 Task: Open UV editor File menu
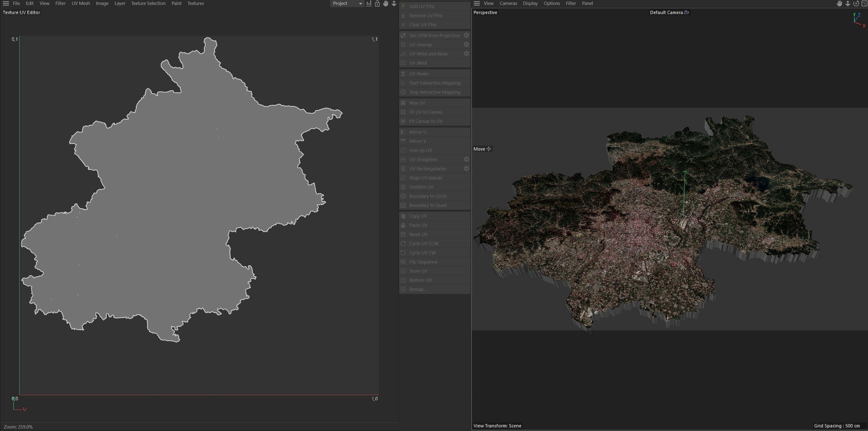point(16,3)
